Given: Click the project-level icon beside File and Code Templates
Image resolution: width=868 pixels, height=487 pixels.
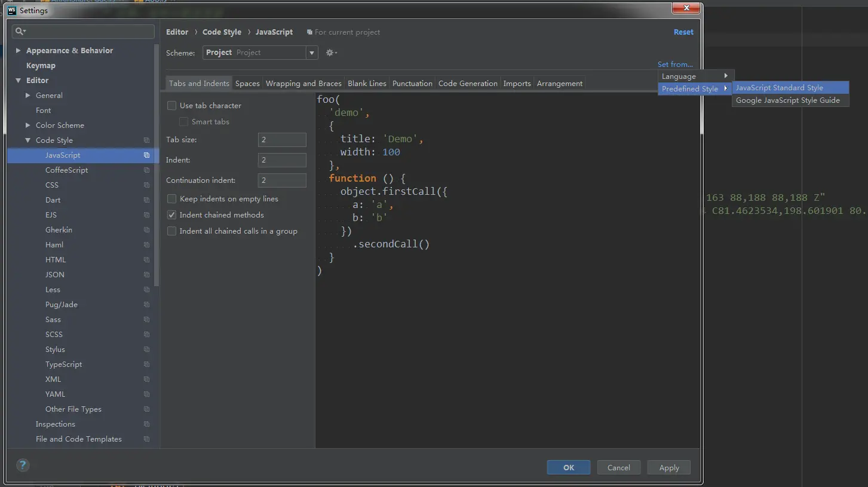Looking at the screenshot, I should click(x=146, y=439).
